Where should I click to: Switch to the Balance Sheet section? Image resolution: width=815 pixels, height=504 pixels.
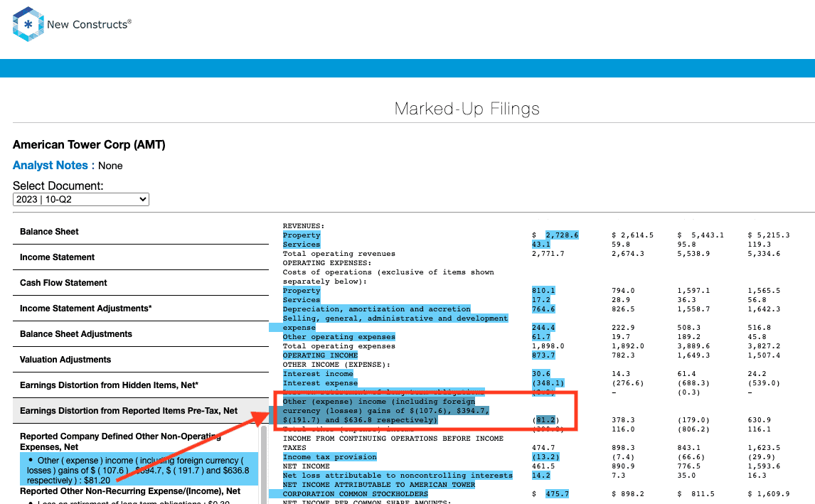140,232
